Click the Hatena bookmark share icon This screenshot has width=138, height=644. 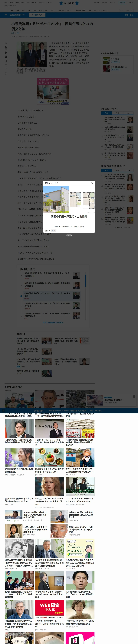click(x=6, y=57)
